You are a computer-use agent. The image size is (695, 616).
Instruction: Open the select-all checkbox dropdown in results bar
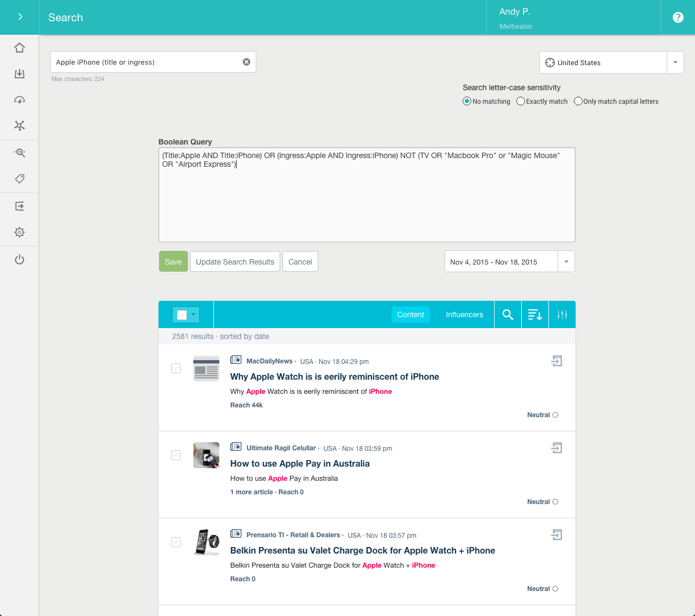[186, 315]
